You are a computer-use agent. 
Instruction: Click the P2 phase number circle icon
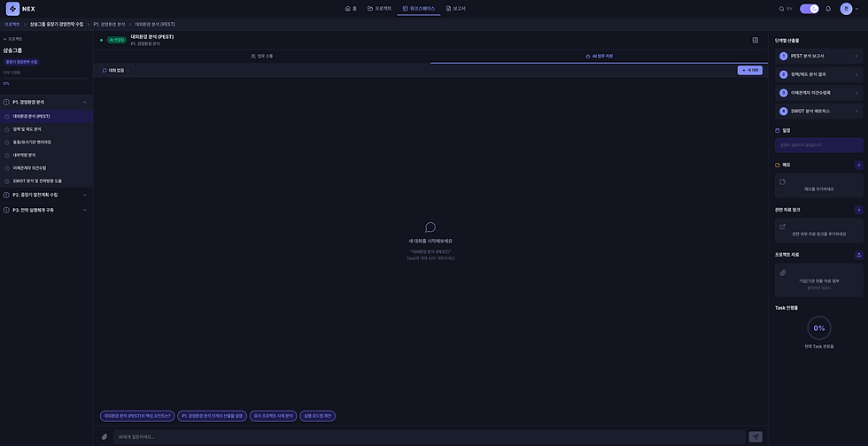(x=6, y=195)
